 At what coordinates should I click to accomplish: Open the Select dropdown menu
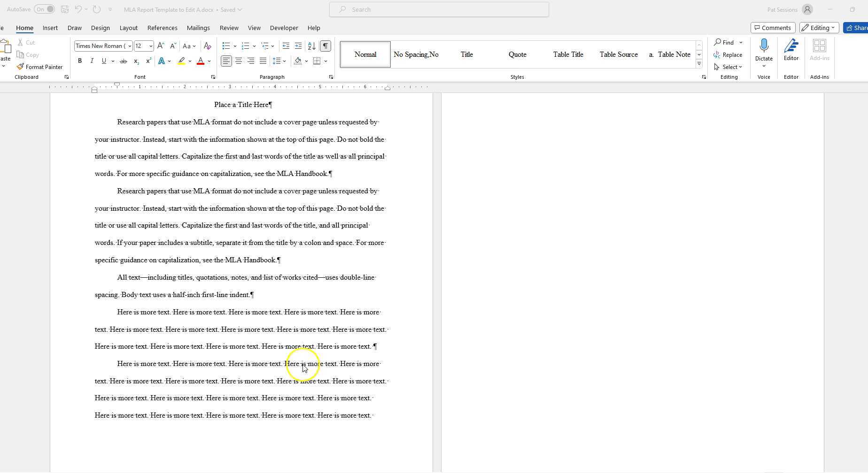728,67
